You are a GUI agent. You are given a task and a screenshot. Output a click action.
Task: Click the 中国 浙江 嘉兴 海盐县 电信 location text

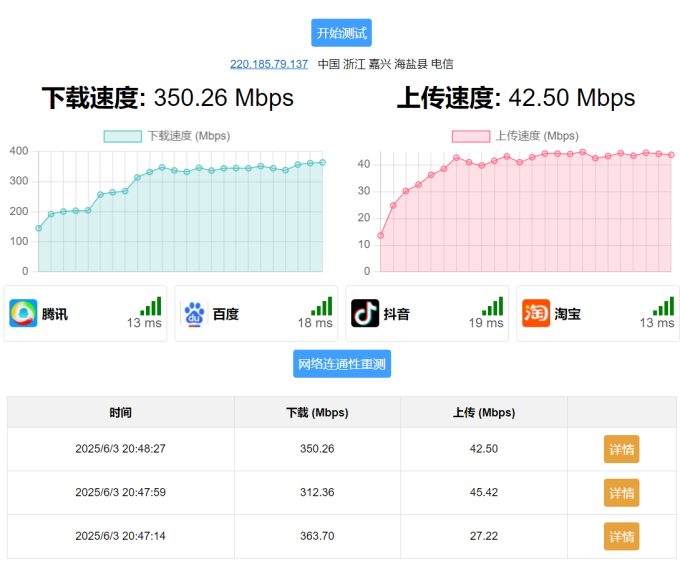[386, 64]
